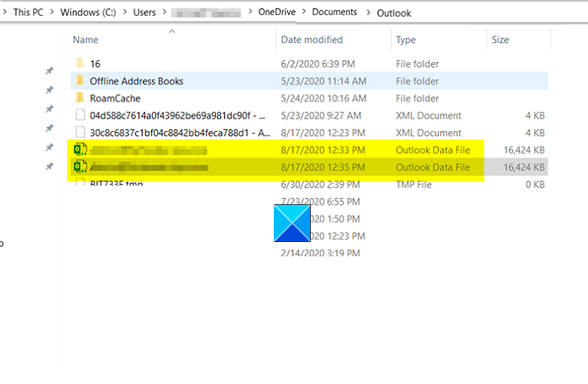Image resolution: width=588 pixels, height=384 pixels.
Task: Expand the chevron after Users
Action: pyautogui.click(x=165, y=13)
